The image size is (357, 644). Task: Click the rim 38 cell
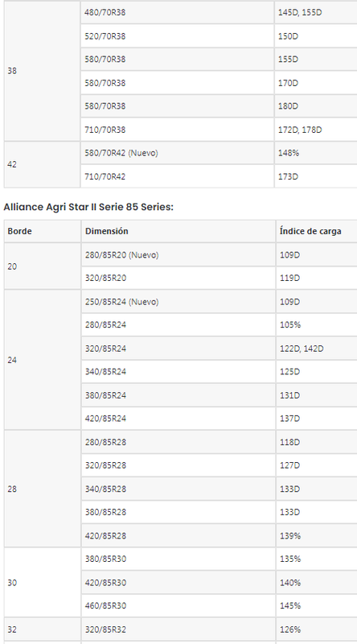(x=43, y=71)
